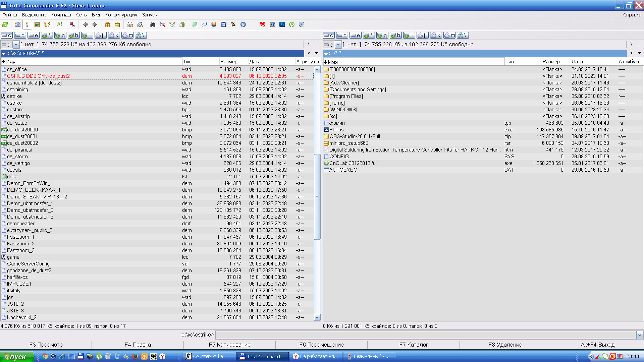Open right panel directory hotlist asterisk
The height and width of the screenshot is (362, 644).
pyautogui.click(x=631, y=53)
